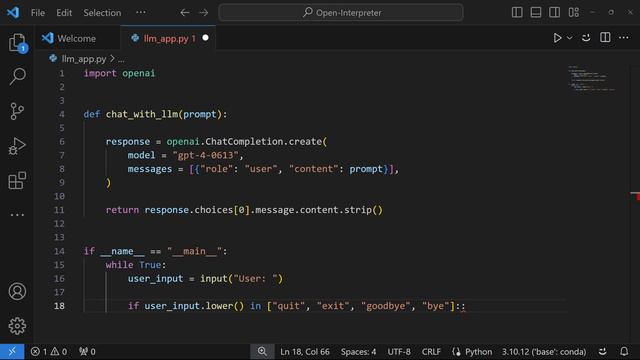Open notifications bell in status bar
Viewport: 640px width, 360px height.
pyautogui.click(x=624, y=351)
